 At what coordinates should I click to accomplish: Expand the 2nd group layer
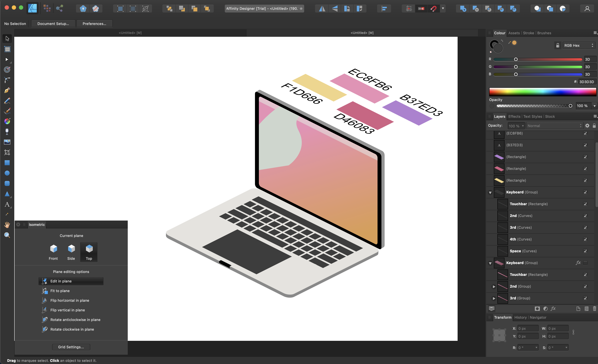point(494,287)
